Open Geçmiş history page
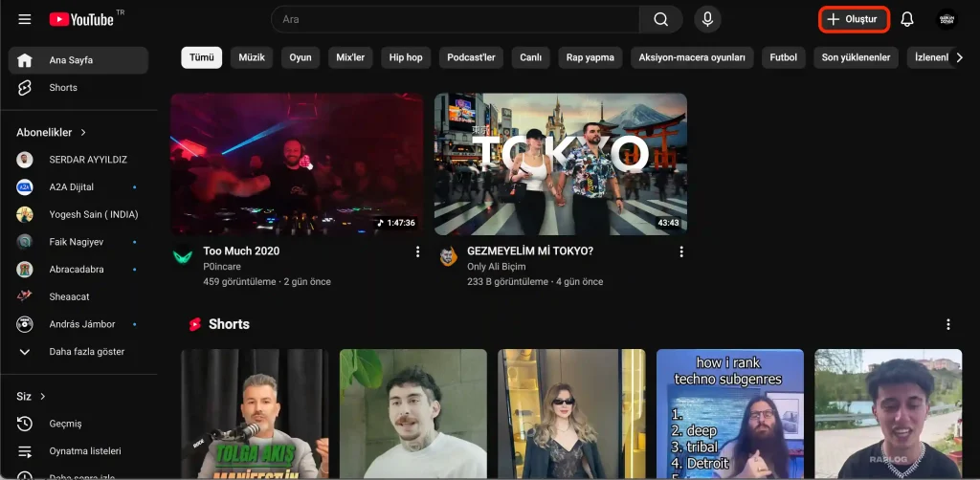980x480 pixels. tap(78, 424)
